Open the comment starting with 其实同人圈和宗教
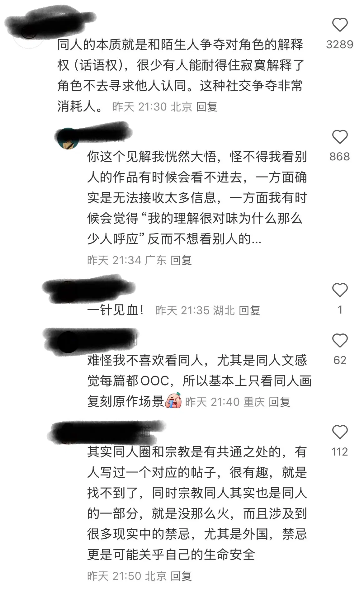This screenshot has width=364, height=591. point(197,503)
